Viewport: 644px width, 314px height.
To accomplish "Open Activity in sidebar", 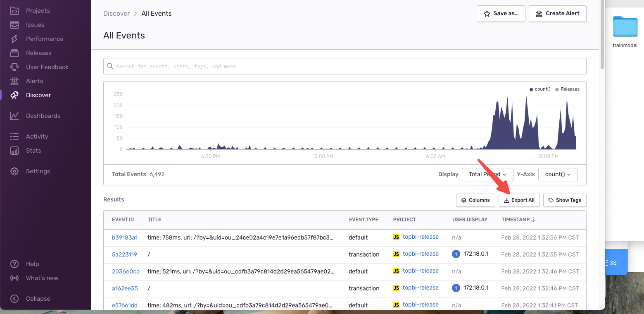I will click(x=37, y=137).
